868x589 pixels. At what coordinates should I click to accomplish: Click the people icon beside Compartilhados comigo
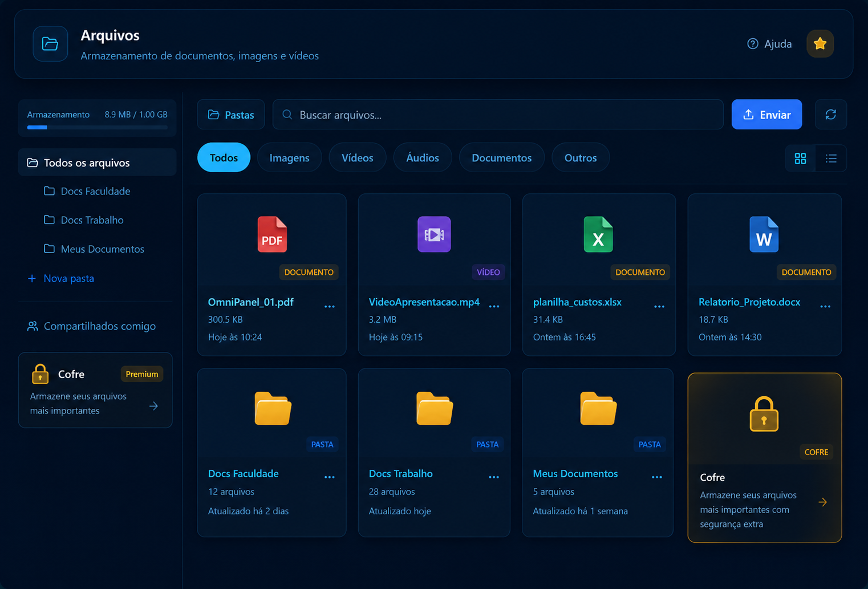click(33, 326)
